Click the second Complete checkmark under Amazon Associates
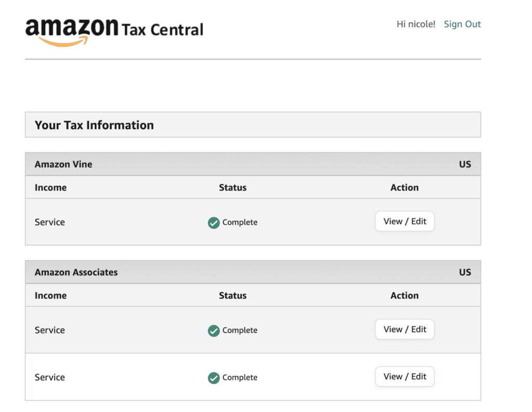The width and height of the screenshot is (532, 412). pyautogui.click(x=214, y=377)
